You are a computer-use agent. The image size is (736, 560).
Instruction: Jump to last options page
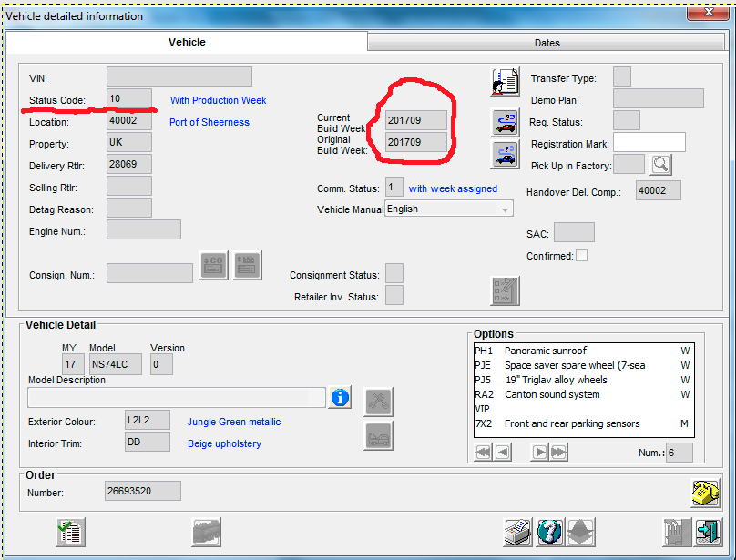558,453
